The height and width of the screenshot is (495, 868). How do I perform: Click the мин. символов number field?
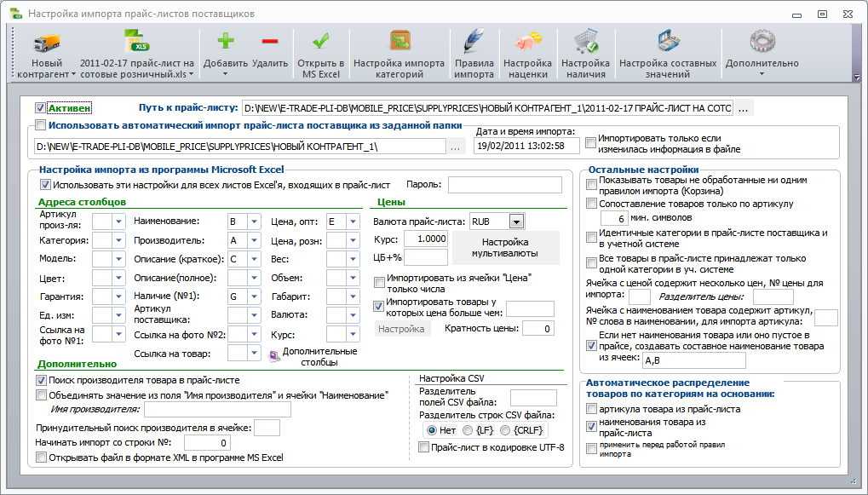(614, 219)
